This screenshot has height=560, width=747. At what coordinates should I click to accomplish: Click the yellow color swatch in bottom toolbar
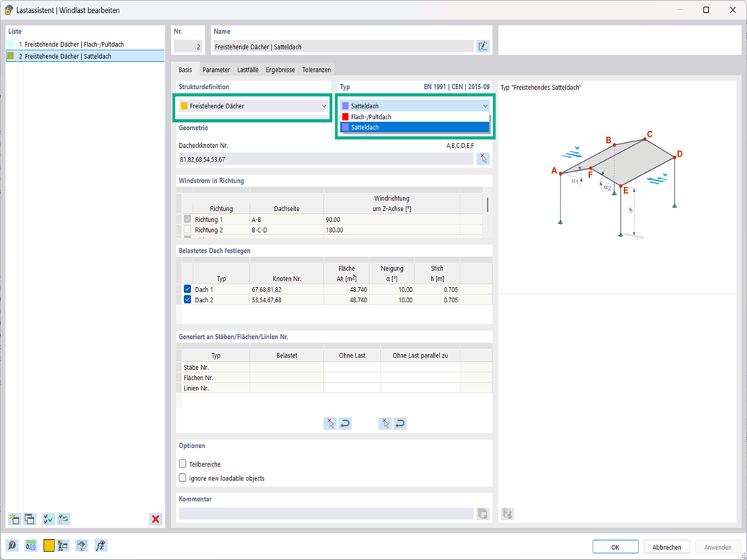pos(49,546)
